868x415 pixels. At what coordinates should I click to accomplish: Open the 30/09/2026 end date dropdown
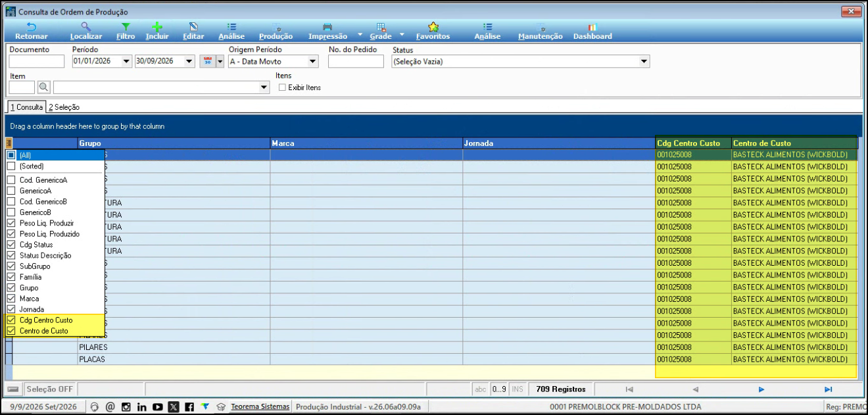coord(190,62)
